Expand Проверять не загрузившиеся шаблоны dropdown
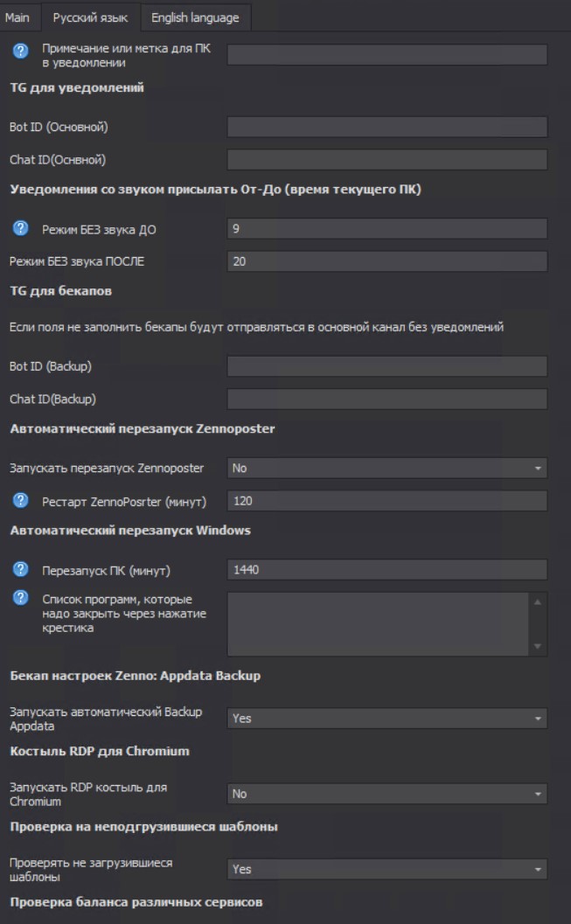This screenshot has height=924, width=571. tap(386, 870)
